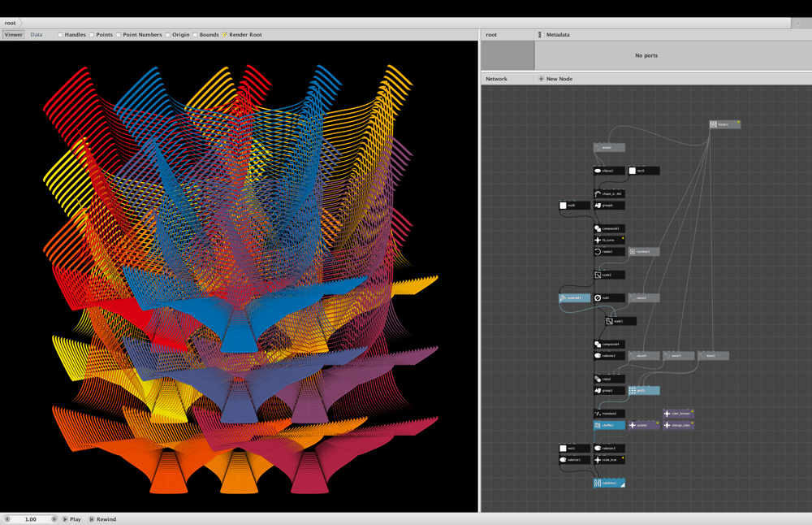
Task: Click the null1 node icon
Action: (598, 298)
